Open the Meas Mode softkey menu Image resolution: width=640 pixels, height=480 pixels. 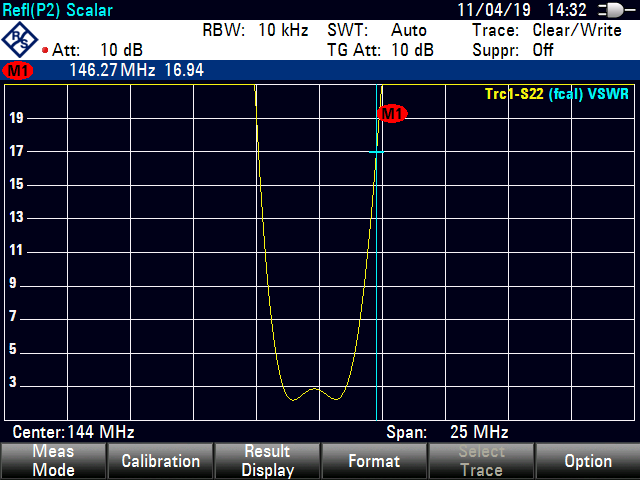click(x=53, y=461)
